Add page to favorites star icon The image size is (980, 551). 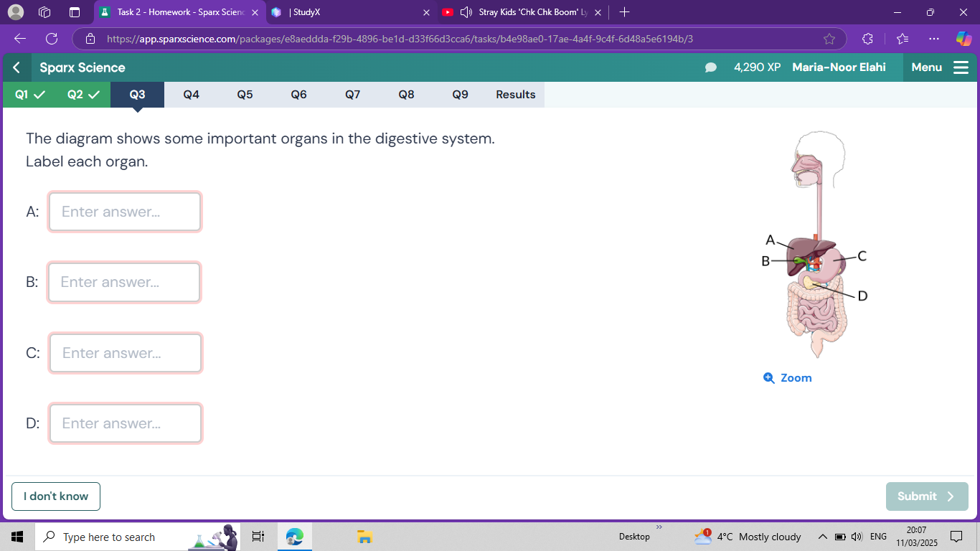(x=829, y=39)
